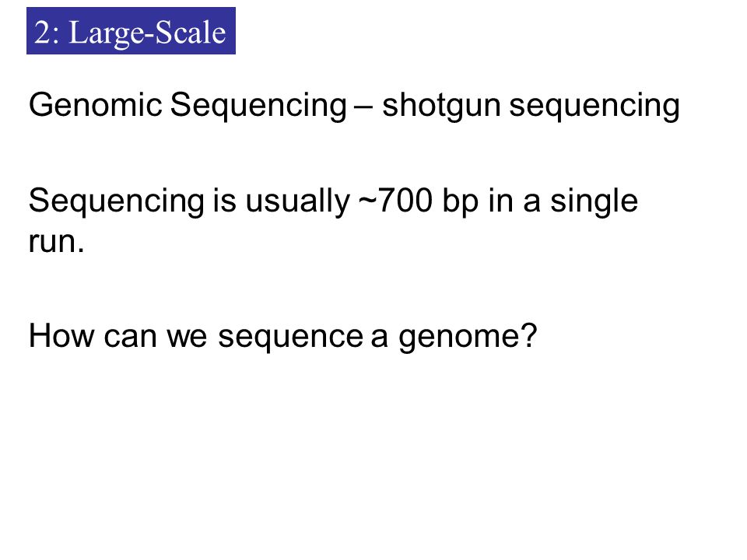
Task: Select the word "shotgun" on the slide
Action: (x=441, y=107)
